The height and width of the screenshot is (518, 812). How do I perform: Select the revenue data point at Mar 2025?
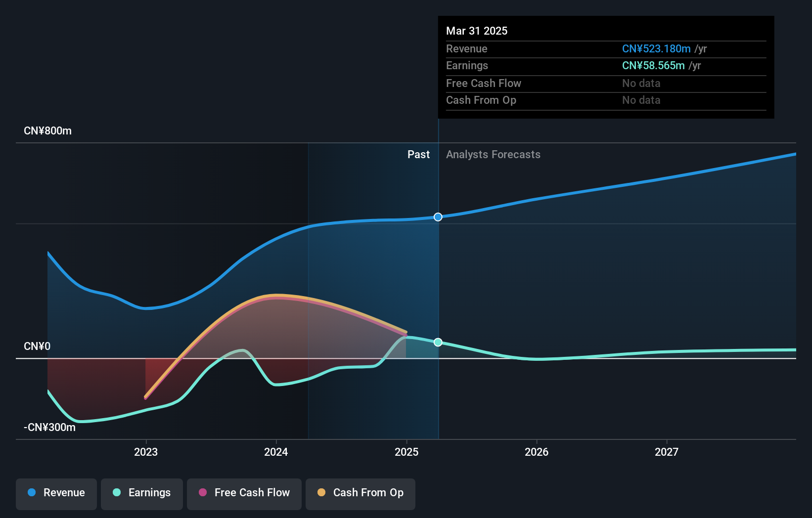(438, 217)
